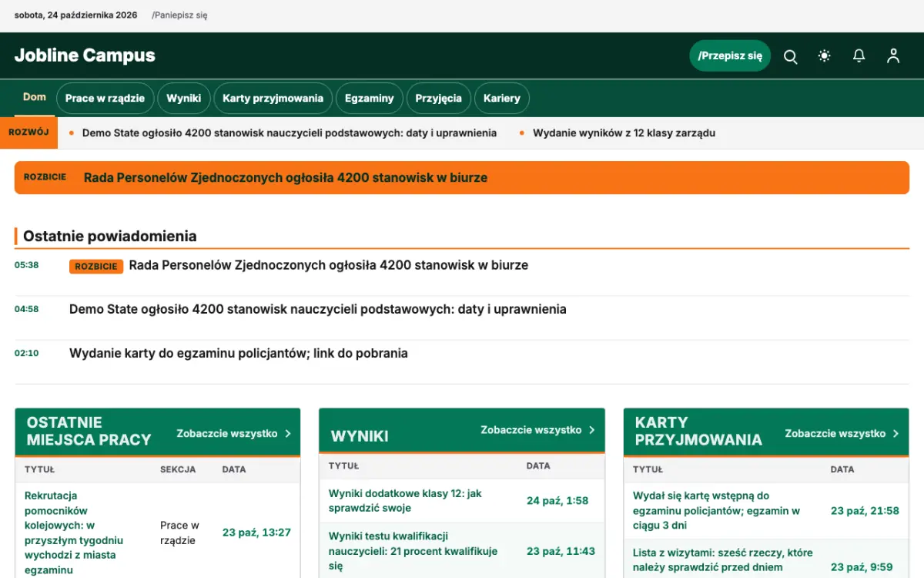
Task: Open the Kariery tab
Action: (x=502, y=99)
